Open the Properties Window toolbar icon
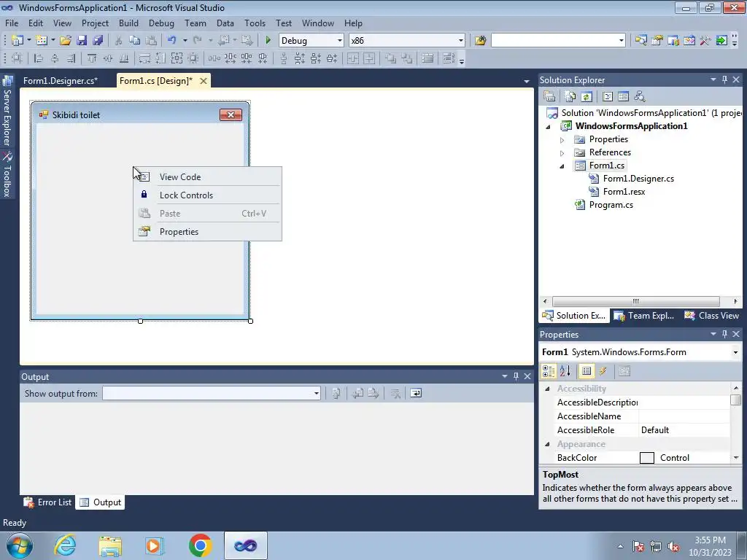Viewport: 747px width, 560px height. click(x=657, y=41)
